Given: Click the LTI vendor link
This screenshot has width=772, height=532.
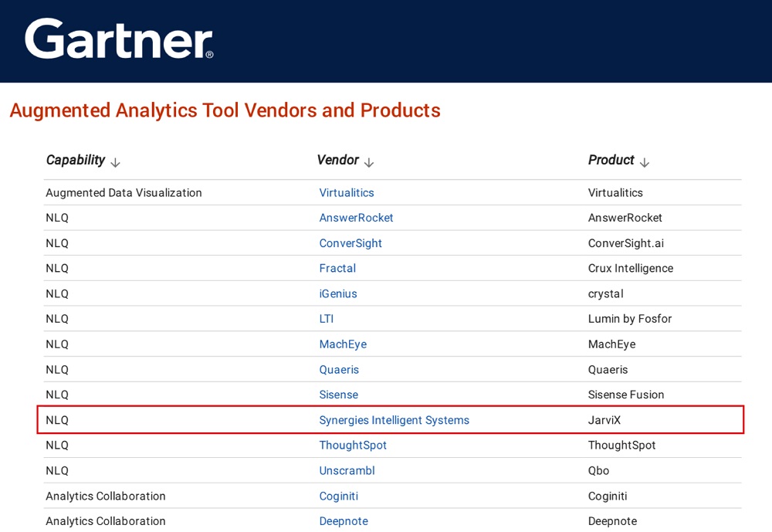Looking at the screenshot, I should click(x=327, y=319).
